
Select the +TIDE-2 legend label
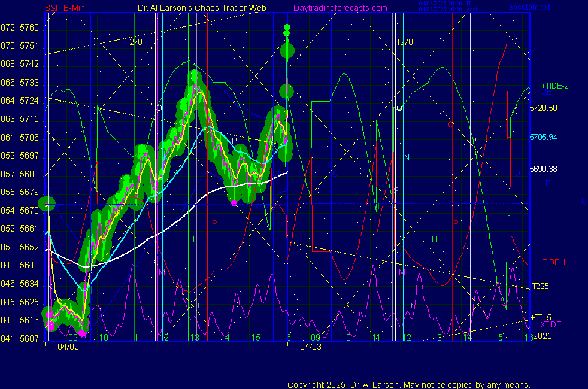[x=554, y=86]
